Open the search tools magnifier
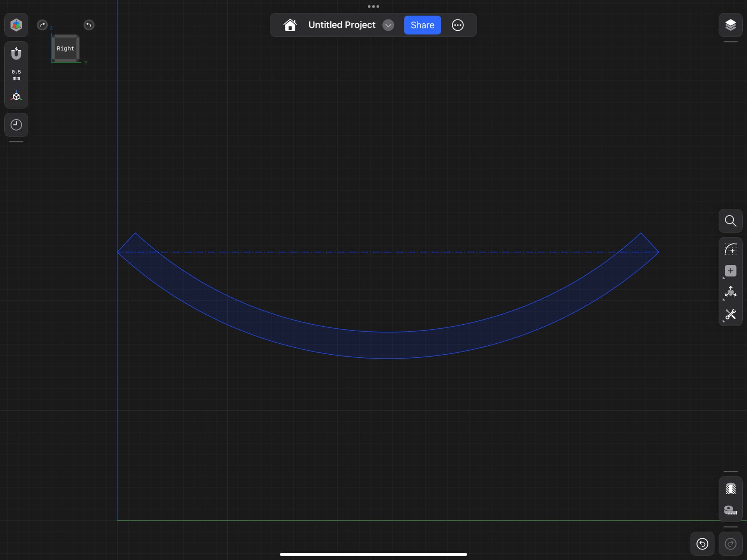Image resolution: width=747 pixels, height=560 pixels. [730, 221]
